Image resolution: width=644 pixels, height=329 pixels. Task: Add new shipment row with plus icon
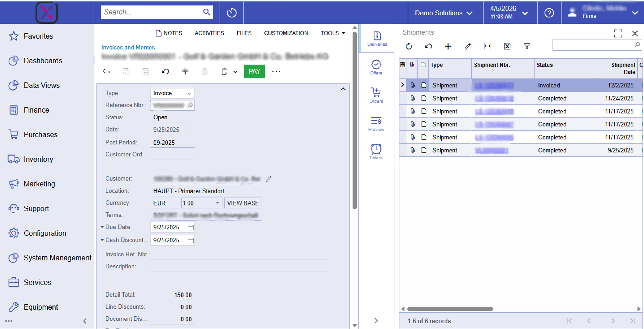click(x=448, y=46)
